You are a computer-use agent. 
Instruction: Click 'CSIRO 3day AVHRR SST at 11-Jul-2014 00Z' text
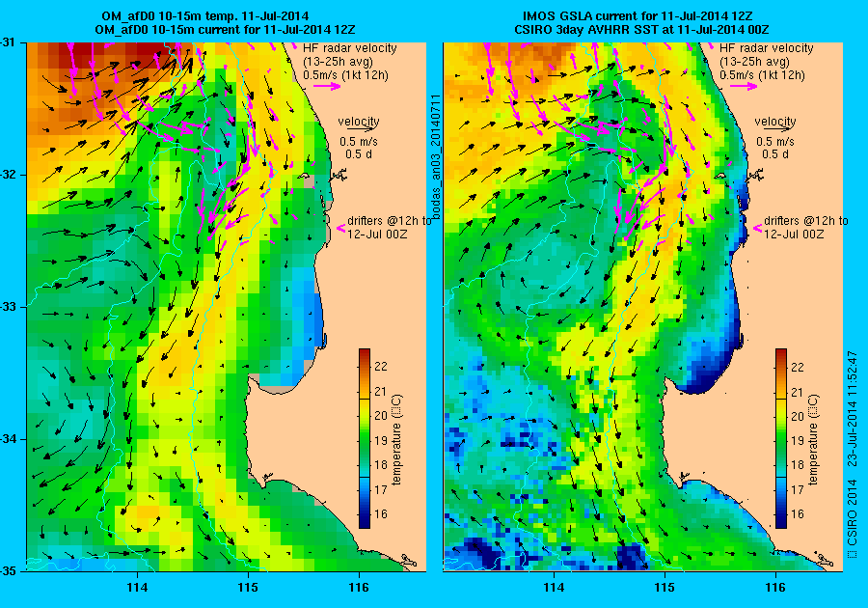point(641,29)
